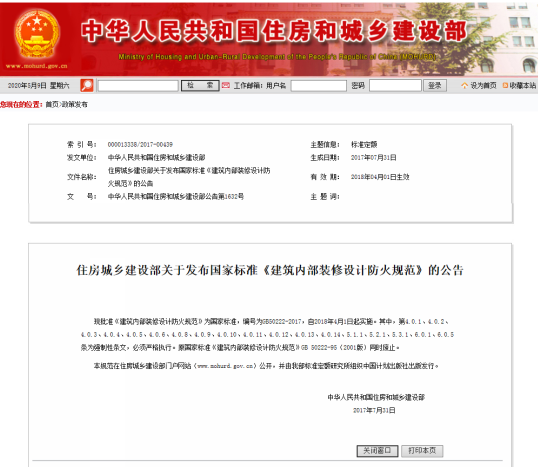Image resolution: width=538 pixels, height=468 pixels.
Task: Click the Chinese ministry name banner title
Action: click(274, 31)
